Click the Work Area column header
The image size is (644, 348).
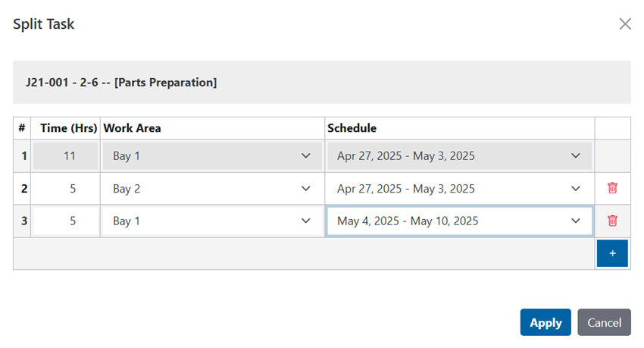(x=132, y=128)
